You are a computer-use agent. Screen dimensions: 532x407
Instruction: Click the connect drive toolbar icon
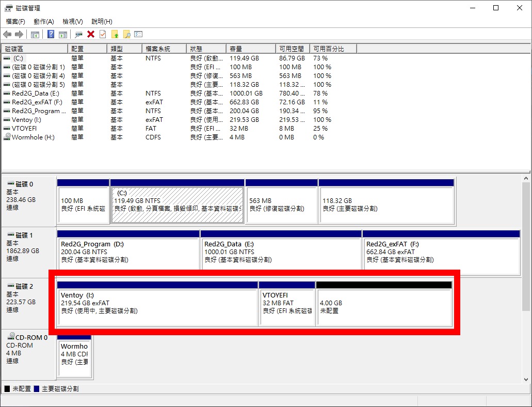79,35
